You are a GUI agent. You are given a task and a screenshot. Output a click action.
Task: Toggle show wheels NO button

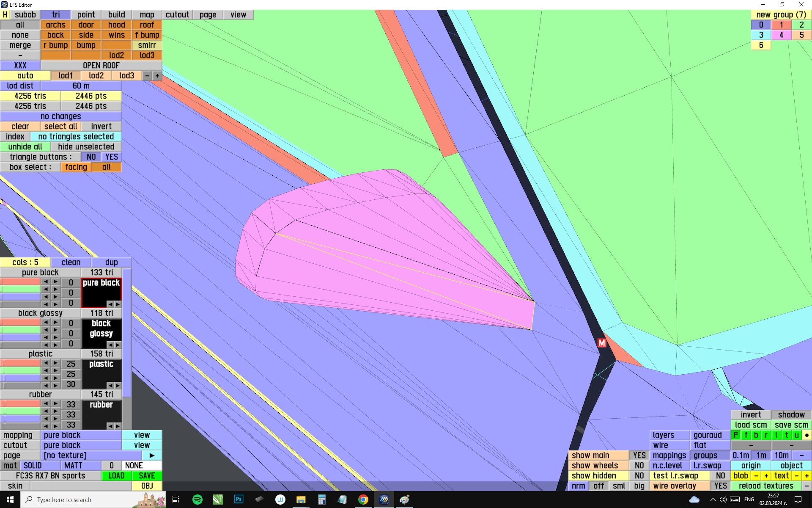639,466
